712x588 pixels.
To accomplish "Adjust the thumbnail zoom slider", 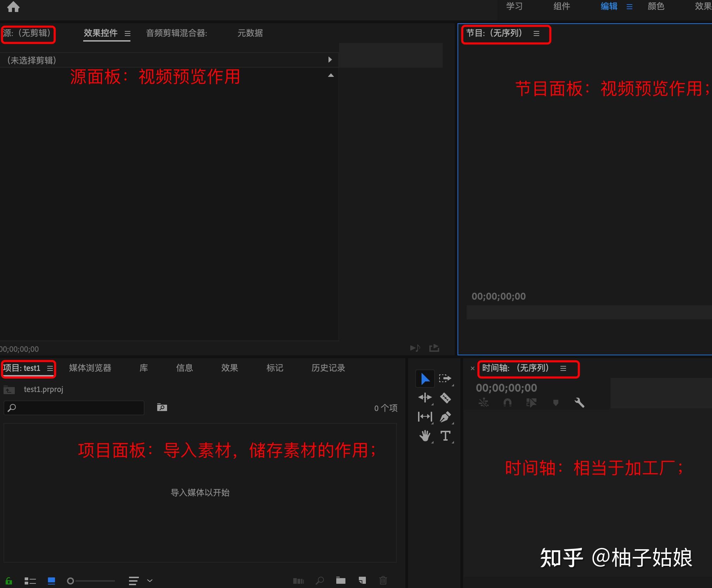I will click(x=91, y=581).
